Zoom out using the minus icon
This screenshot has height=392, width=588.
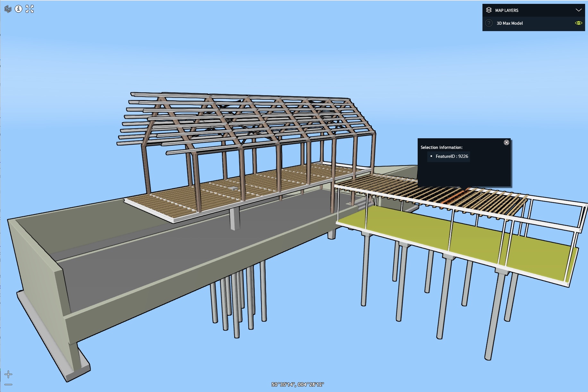(8, 384)
